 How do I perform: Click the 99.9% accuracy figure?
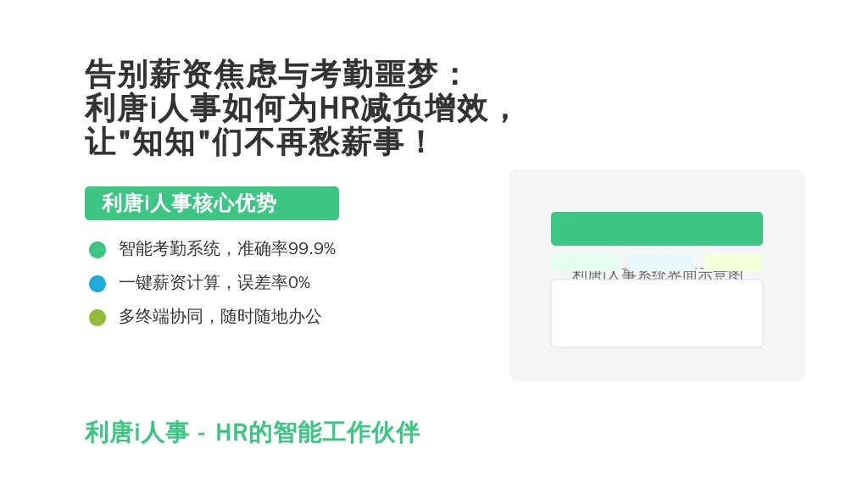pyautogui.click(x=312, y=249)
